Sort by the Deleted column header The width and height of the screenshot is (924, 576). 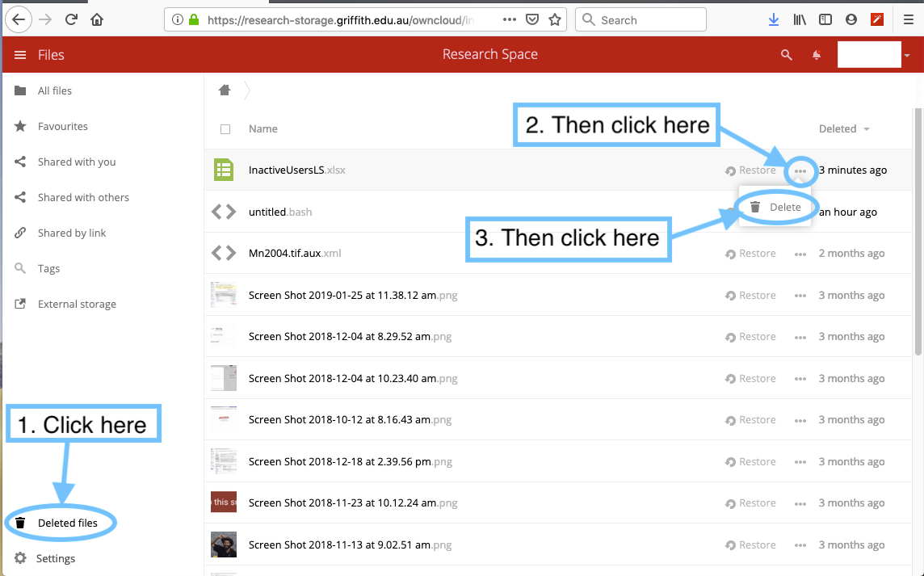click(838, 128)
